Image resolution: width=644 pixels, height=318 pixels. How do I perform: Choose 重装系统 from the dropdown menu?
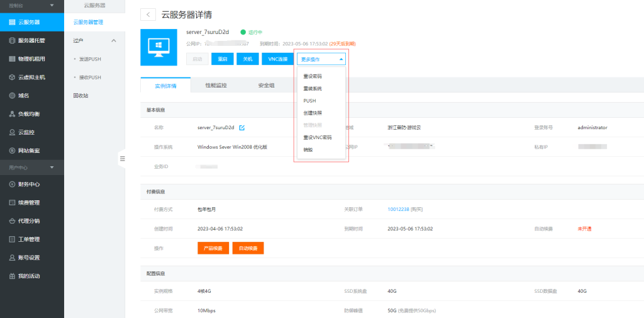313,88
